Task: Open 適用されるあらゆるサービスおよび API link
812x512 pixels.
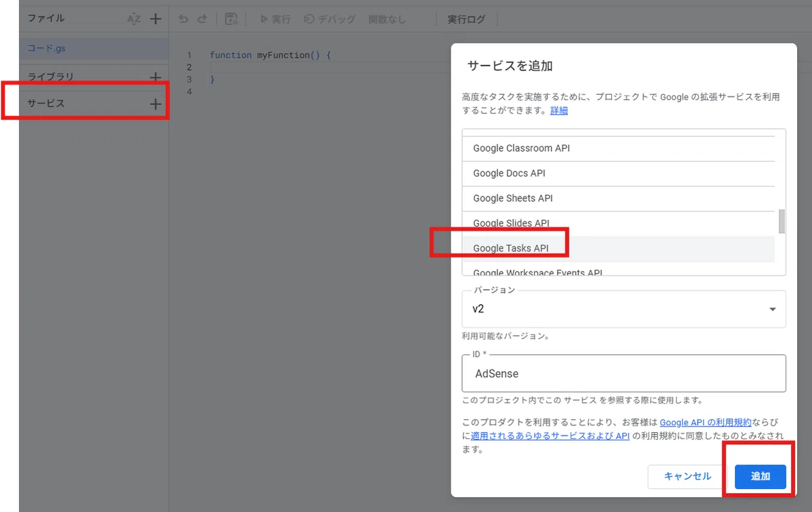Action: [x=550, y=435]
